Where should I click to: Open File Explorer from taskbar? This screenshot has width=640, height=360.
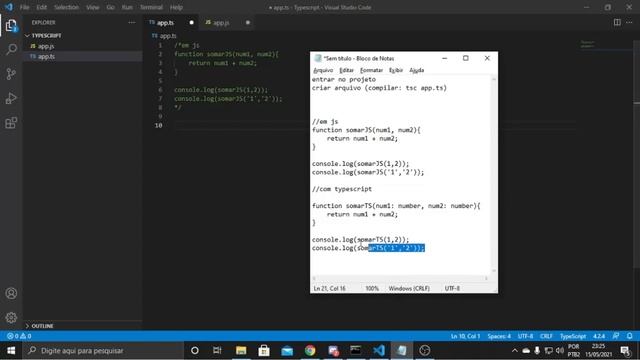click(x=241, y=351)
